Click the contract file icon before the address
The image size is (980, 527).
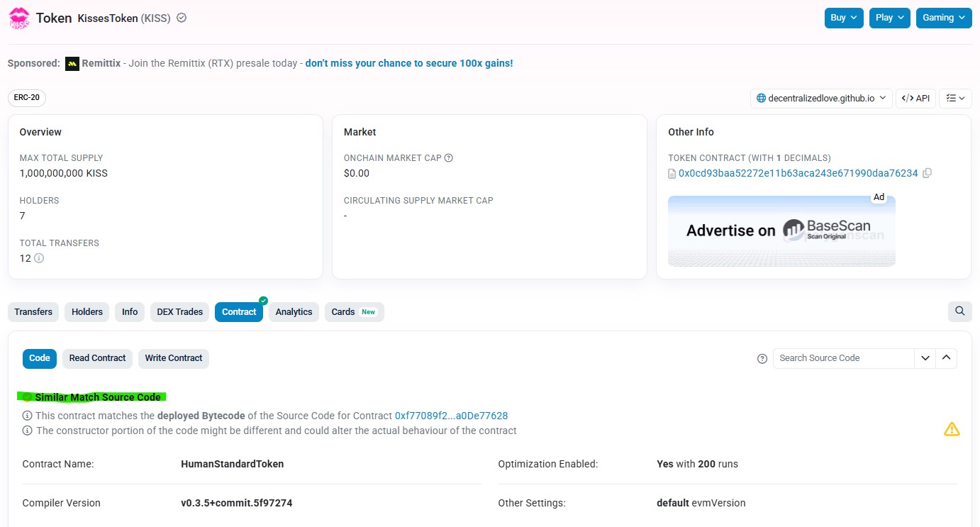672,174
